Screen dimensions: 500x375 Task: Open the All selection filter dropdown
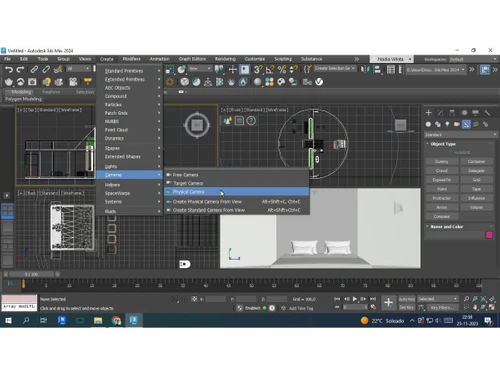[79, 69]
